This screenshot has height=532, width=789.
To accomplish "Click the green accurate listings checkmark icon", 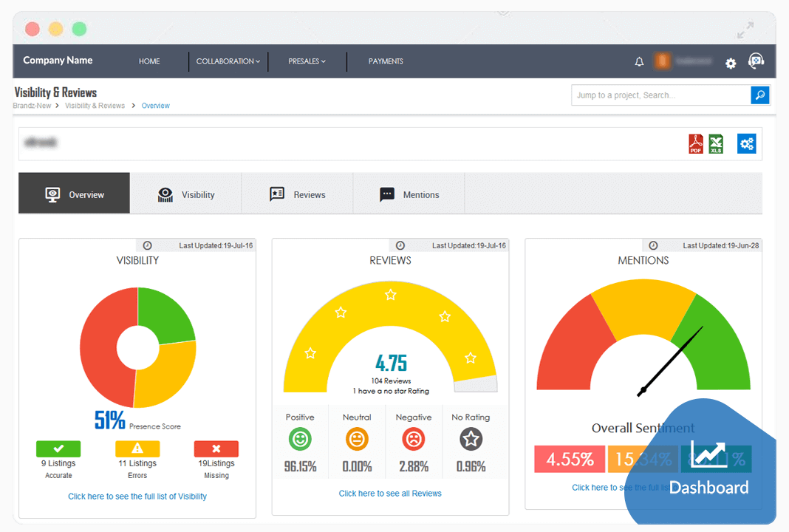I will click(58, 449).
